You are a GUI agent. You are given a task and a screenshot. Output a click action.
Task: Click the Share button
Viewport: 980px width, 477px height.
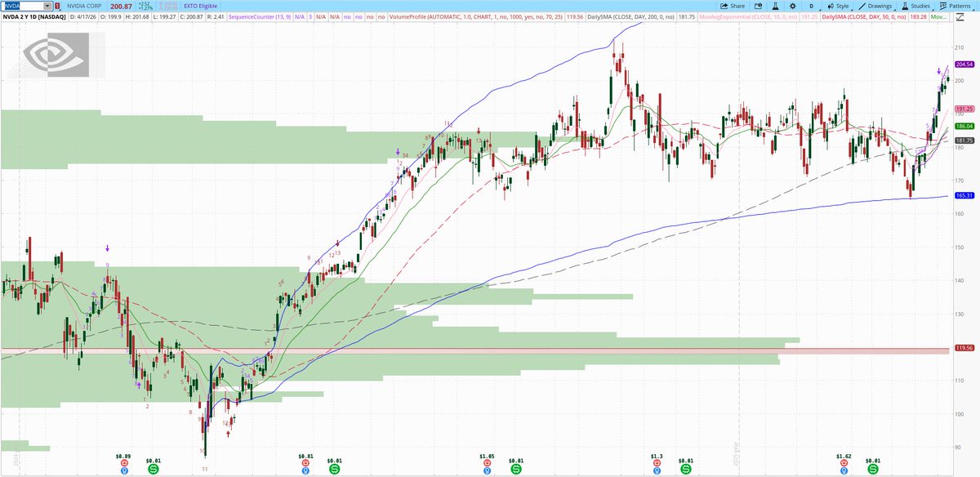tap(733, 6)
